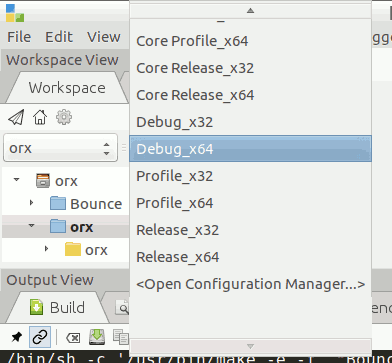Select the bold orx project label in tree
The image size is (392, 363).
(x=82, y=227)
